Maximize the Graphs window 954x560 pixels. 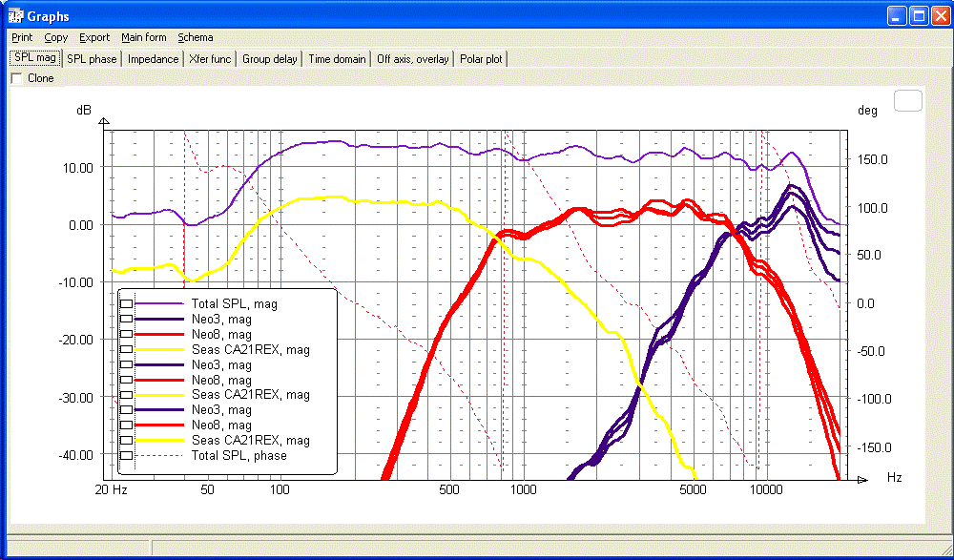[x=918, y=16]
